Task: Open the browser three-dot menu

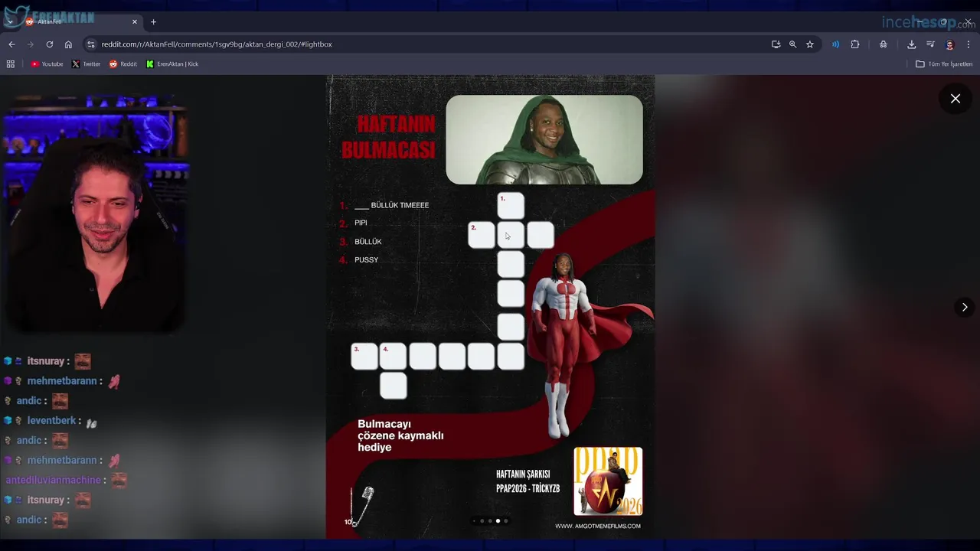Action: [x=969, y=44]
